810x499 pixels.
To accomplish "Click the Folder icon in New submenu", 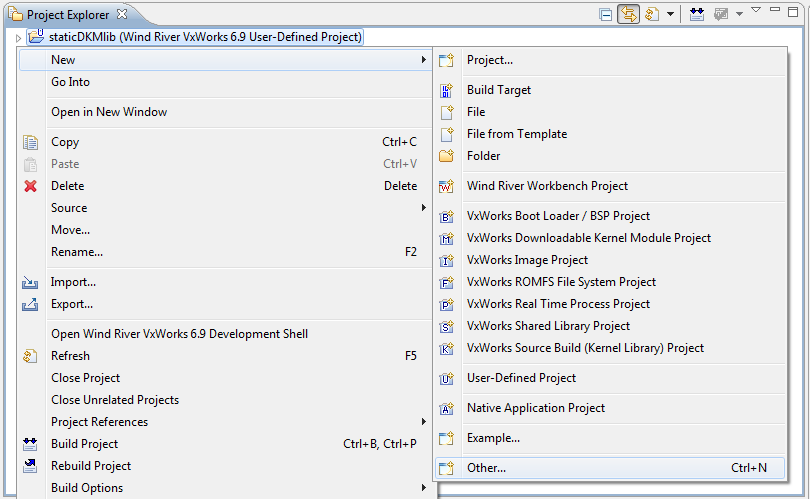I will click(446, 156).
